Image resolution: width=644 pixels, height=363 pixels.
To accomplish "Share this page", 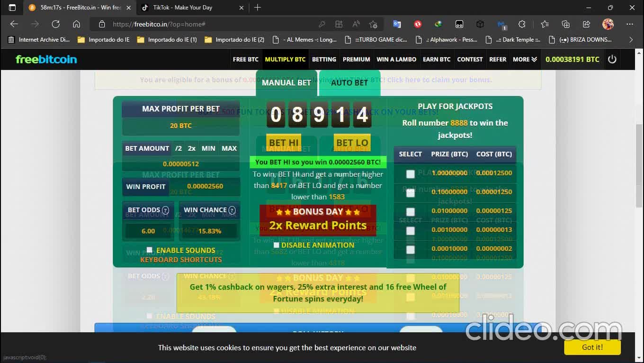I will 586,24.
